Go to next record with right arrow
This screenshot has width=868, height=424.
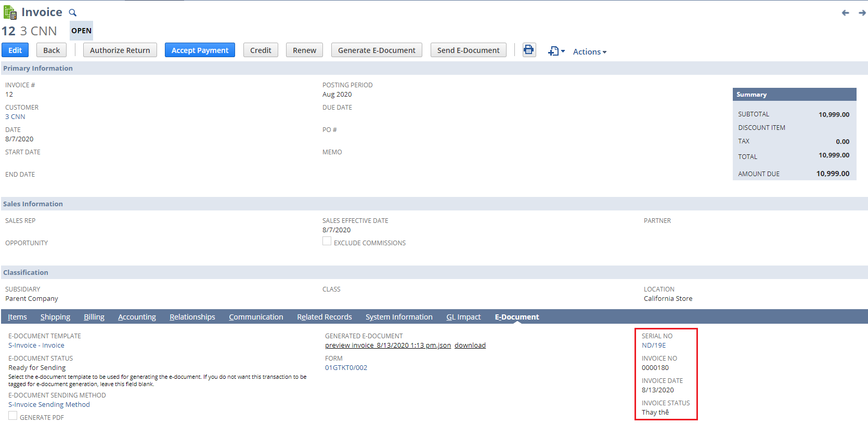click(862, 13)
